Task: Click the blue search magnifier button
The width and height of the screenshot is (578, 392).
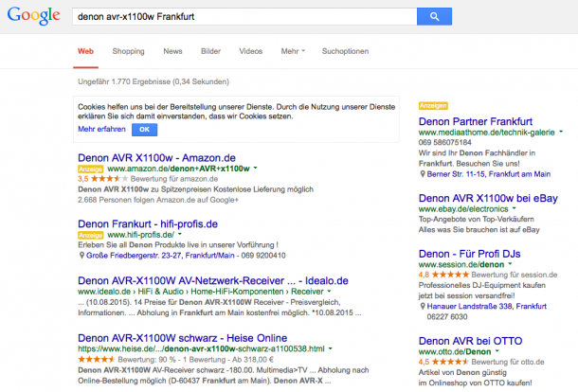Action: coord(434,17)
